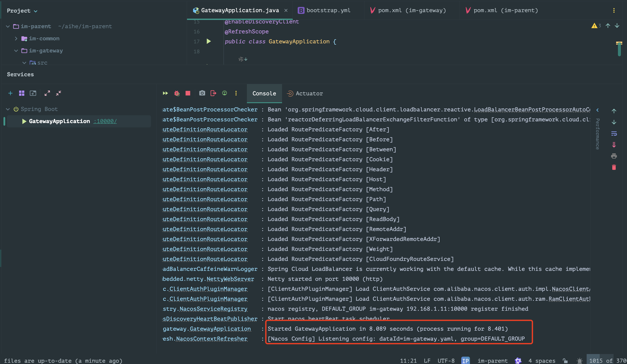The width and height of the screenshot is (627, 364).
Task: Rerun GatewayApplication with the double-arrow icon
Action: pos(165,93)
